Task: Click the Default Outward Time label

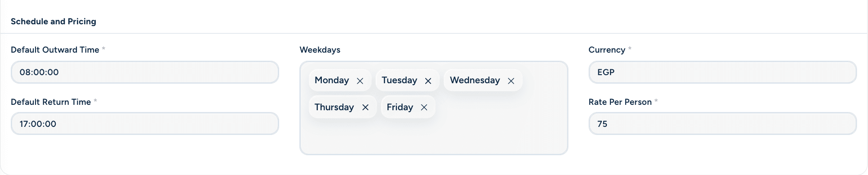Action: 55,50
